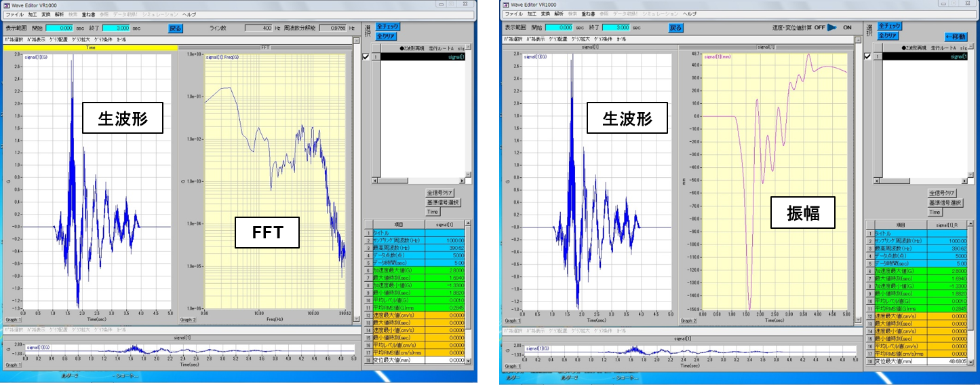
Task: Click 全クリア button in right window
Action: 887,35
